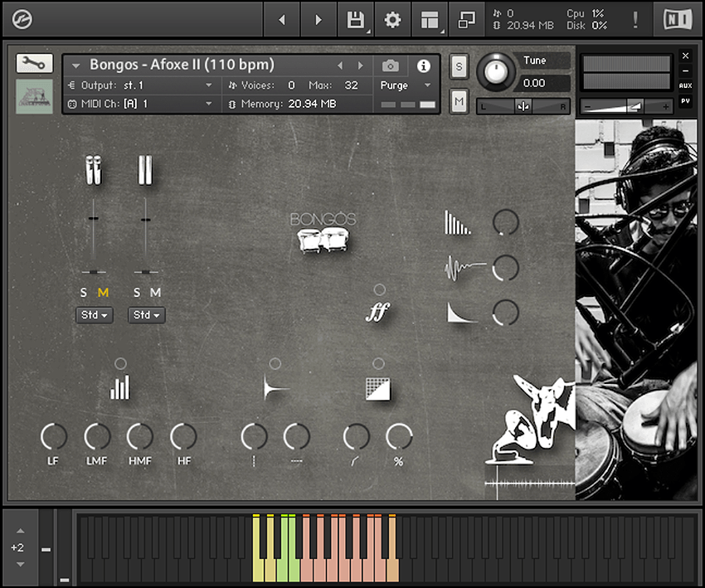705x588 pixels.
Task: Open the MIDI Ch dropdown
Action: coord(139,104)
